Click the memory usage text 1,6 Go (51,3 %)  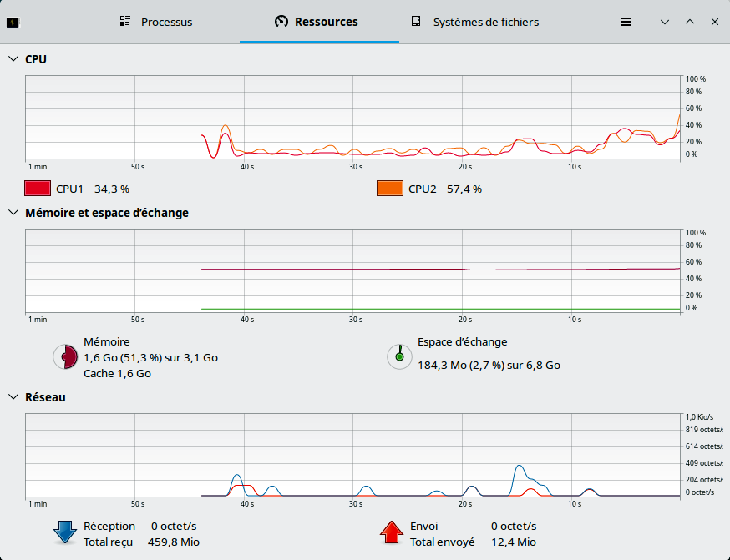pos(151,358)
